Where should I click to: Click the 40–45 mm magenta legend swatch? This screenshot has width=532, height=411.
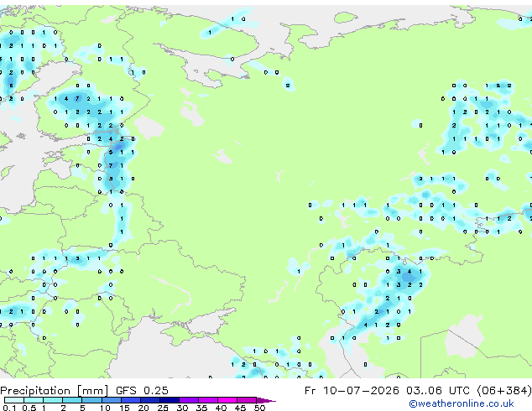tap(227, 400)
